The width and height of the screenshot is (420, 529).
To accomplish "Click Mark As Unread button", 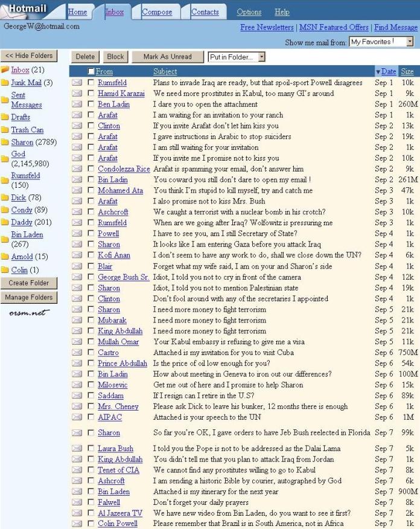I will click(x=168, y=57).
